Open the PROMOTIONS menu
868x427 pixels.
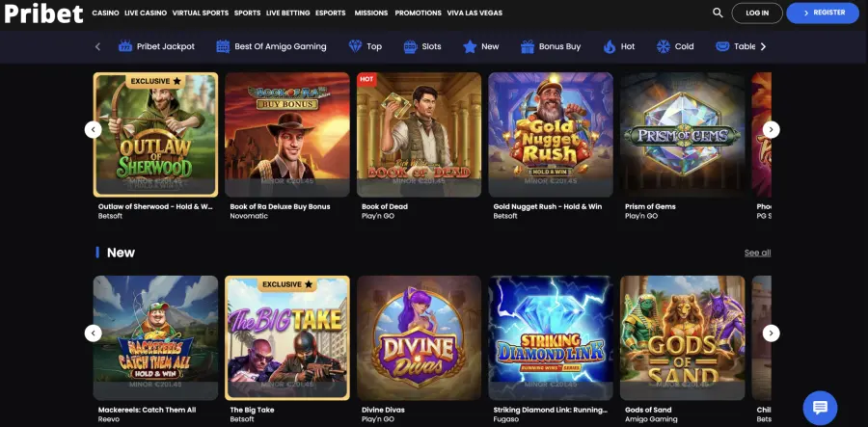coord(418,13)
